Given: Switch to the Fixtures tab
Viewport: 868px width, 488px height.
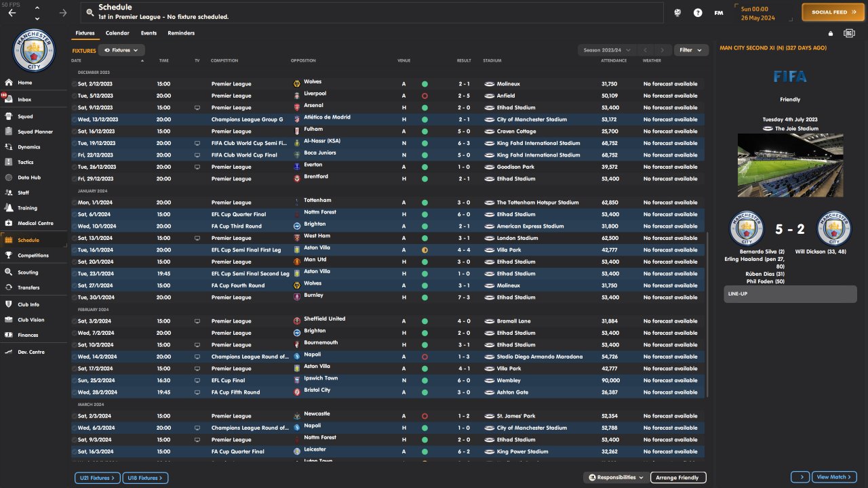Looking at the screenshot, I should pos(85,33).
